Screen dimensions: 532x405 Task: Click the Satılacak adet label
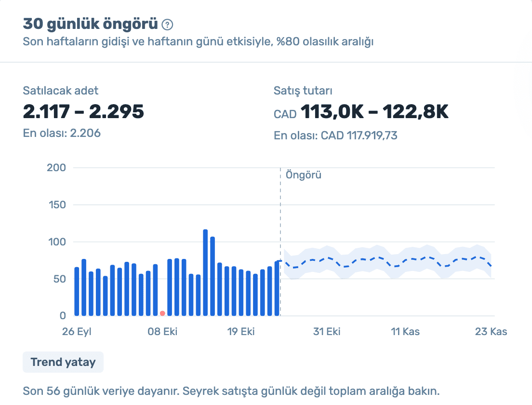(60, 91)
